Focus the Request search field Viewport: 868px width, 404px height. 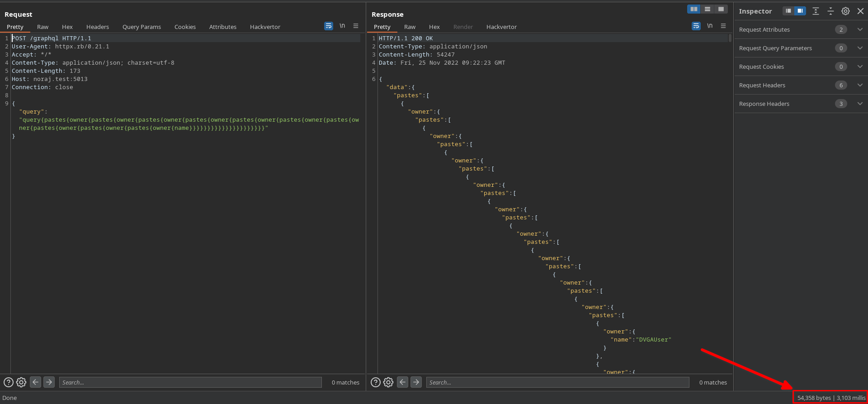[x=190, y=382]
